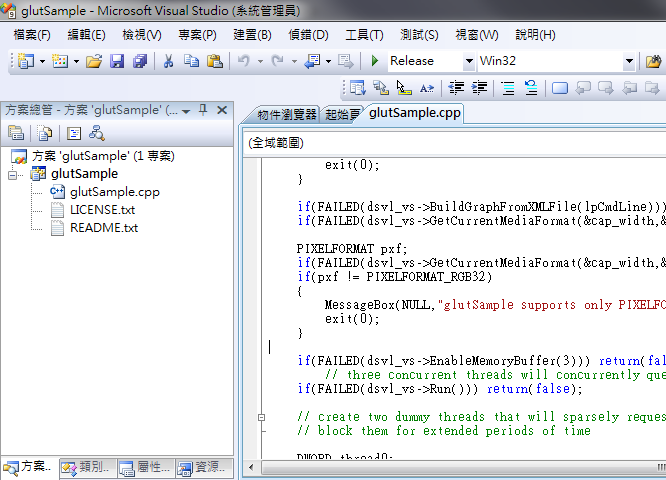666x480 pixels.
Task: Open the 檔案(F) menu
Action: tap(32, 35)
